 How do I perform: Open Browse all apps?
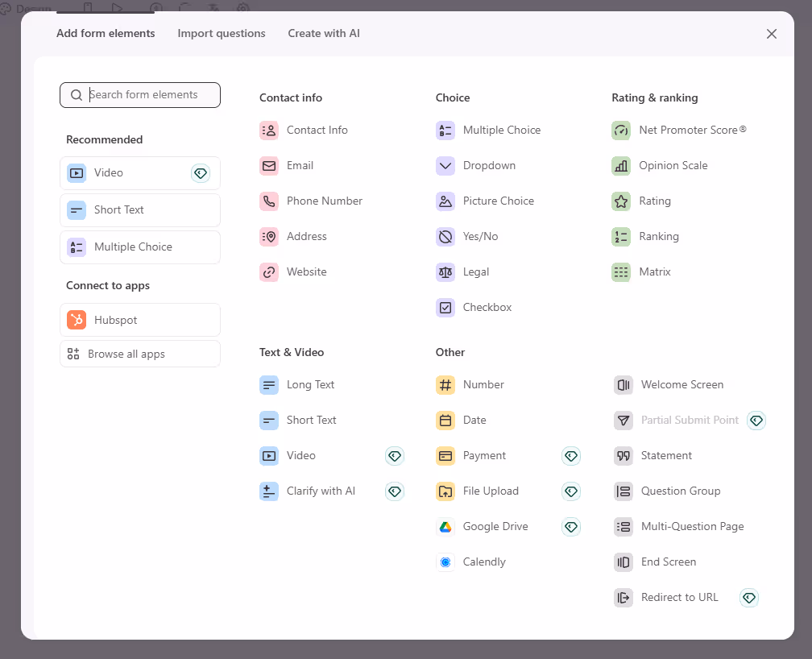(x=140, y=354)
